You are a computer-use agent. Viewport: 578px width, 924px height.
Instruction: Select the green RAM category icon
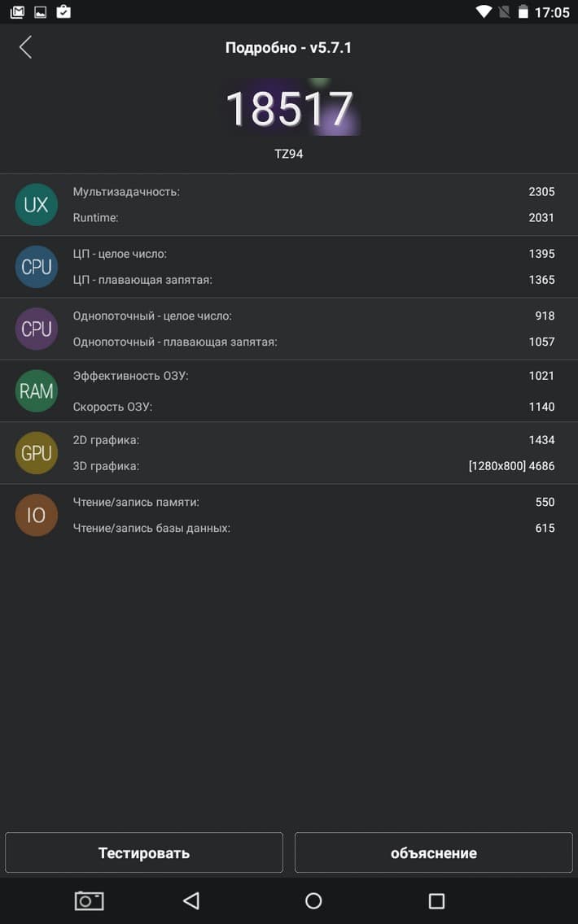tap(37, 391)
